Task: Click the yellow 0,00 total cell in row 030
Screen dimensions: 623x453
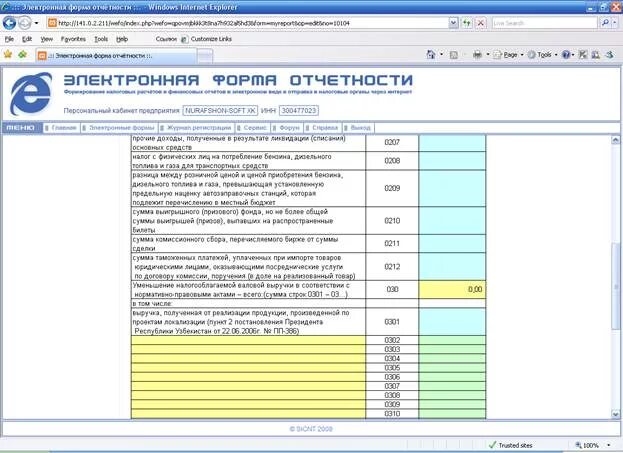Action: pos(452,290)
